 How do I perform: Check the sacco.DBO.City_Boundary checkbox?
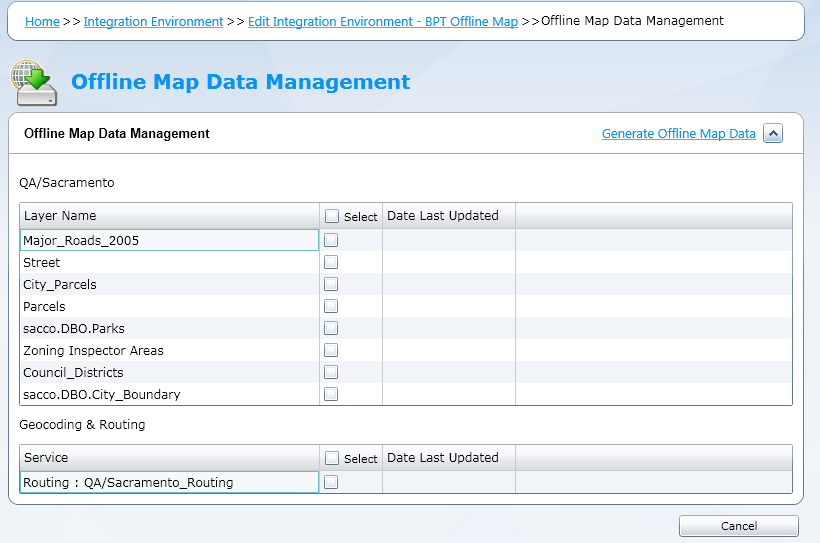pos(331,394)
